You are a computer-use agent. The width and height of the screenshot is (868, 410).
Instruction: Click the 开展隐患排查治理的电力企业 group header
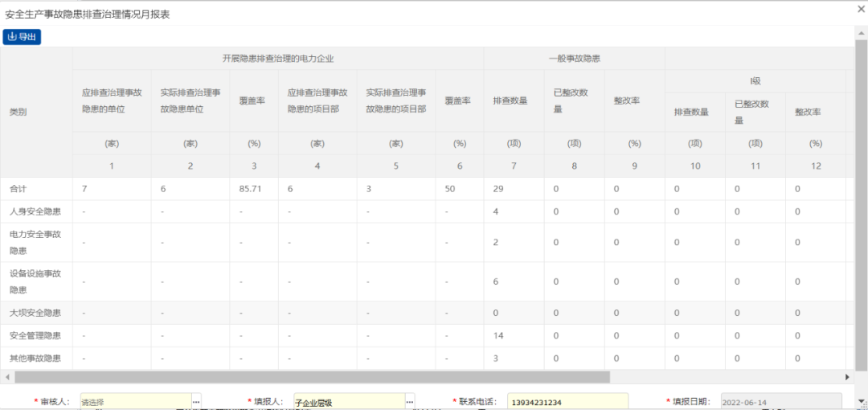(x=278, y=58)
